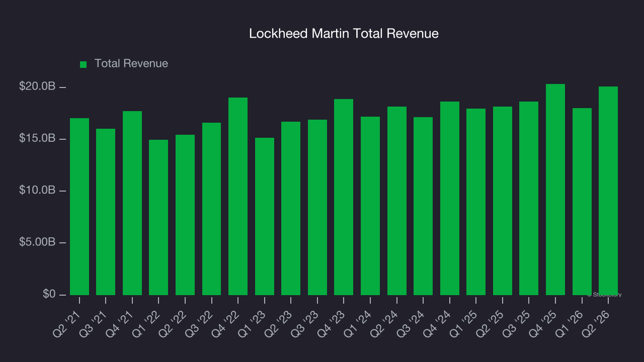Screen dimensions: 644x362
Task: Select the Q4 '25 revenue bar
Action: (555, 190)
